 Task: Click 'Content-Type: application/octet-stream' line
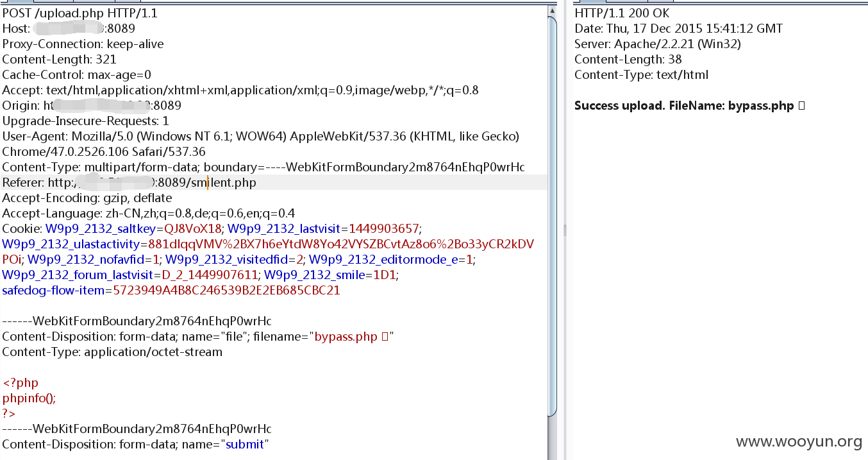(x=112, y=352)
